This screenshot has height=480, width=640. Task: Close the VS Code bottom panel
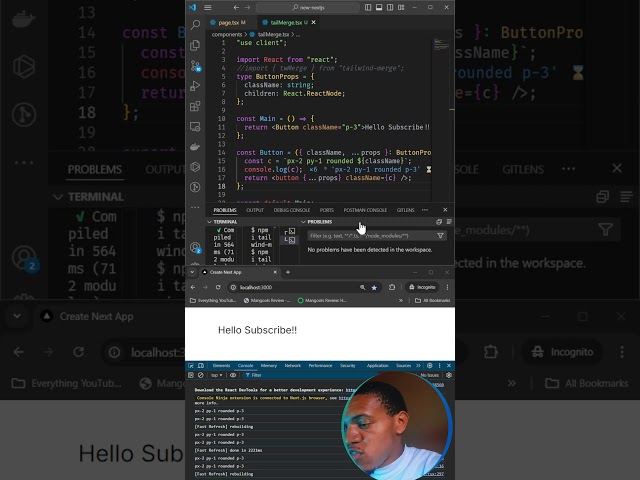click(x=445, y=210)
